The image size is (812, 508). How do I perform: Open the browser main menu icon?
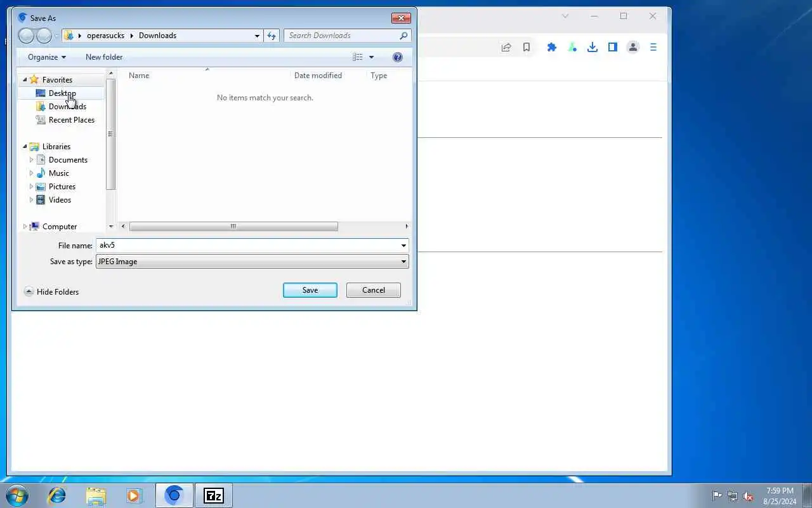(653, 47)
